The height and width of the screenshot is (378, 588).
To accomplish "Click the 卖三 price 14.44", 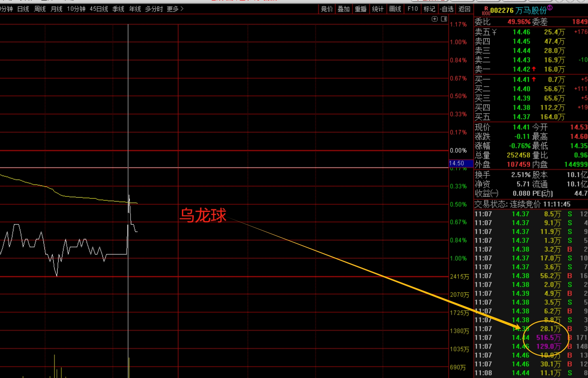I will click(521, 51).
